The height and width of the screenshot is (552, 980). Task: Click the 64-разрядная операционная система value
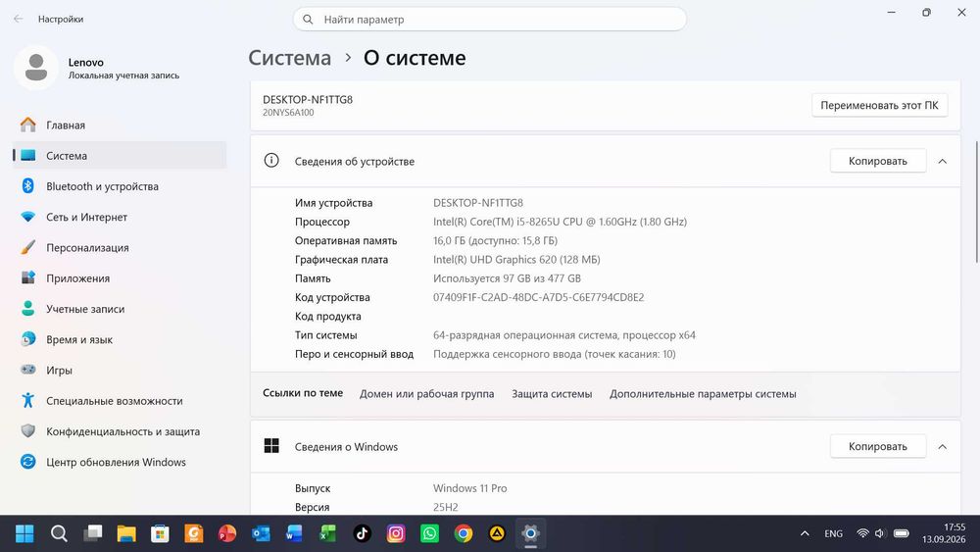pos(564,335)
